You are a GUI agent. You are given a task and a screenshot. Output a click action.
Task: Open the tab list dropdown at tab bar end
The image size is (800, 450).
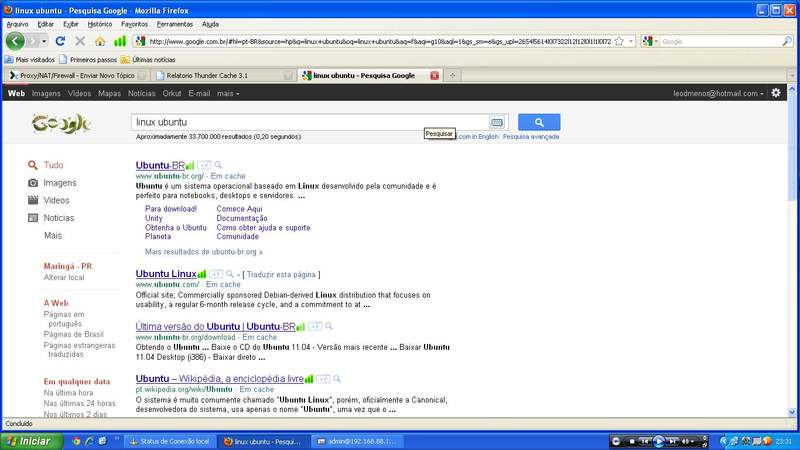pos(791,76)
